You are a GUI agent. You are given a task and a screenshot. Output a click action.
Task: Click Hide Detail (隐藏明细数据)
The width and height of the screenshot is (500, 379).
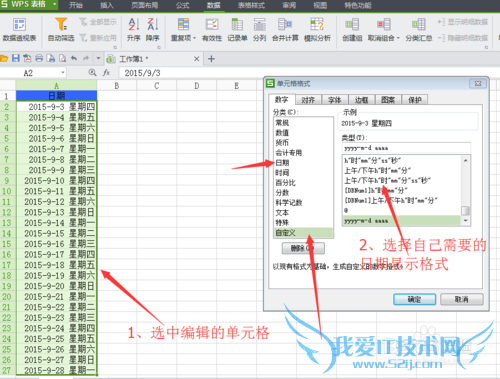coord(463,38)
